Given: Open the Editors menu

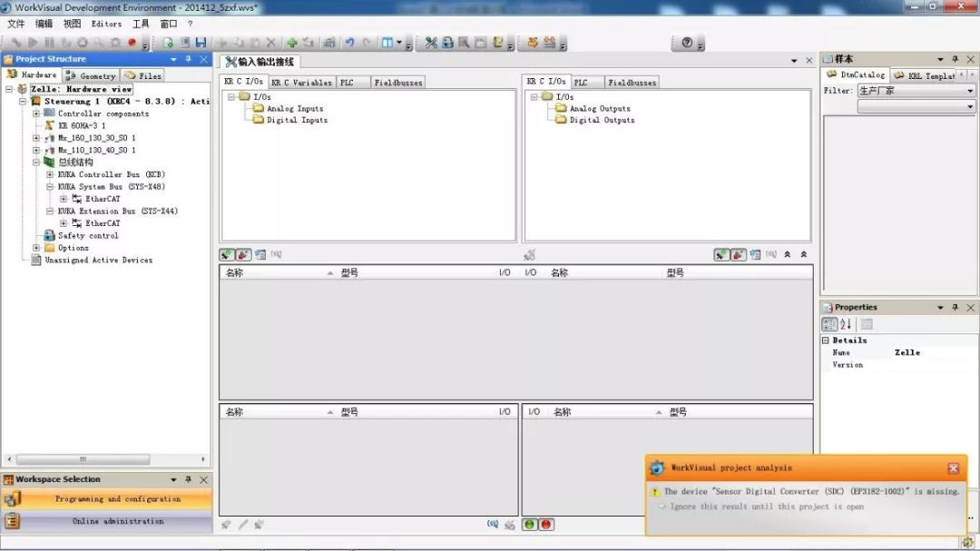Looking at the screenshot, I should click(x=106, y=24).
